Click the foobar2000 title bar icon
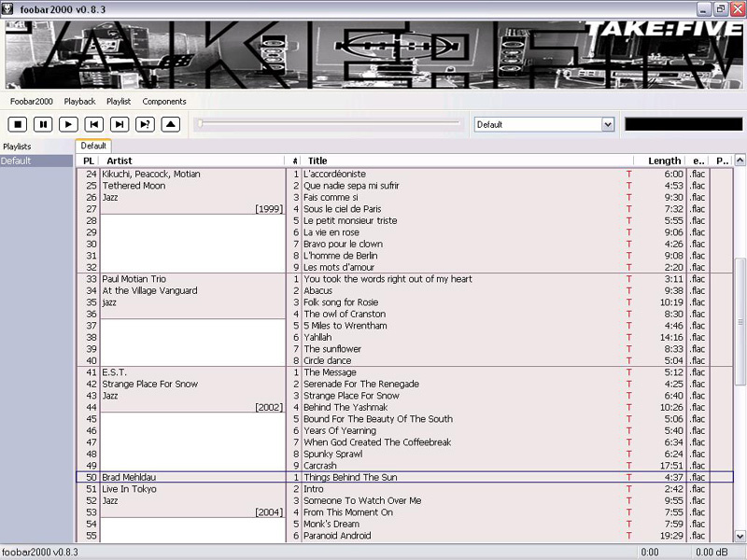The image size is (747, 560). click(9, 8)
